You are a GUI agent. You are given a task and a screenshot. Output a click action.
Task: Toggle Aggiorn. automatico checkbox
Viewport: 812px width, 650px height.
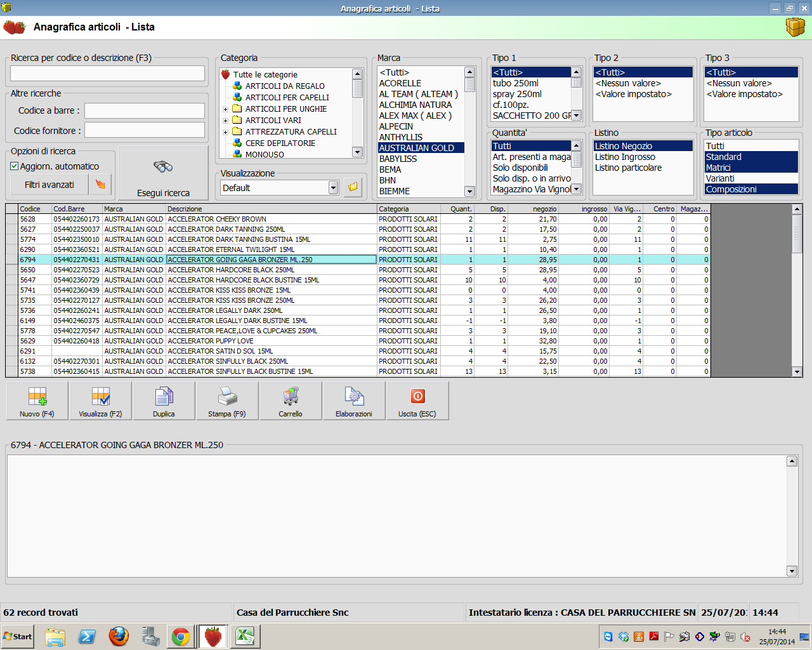(x=15, y=166)
